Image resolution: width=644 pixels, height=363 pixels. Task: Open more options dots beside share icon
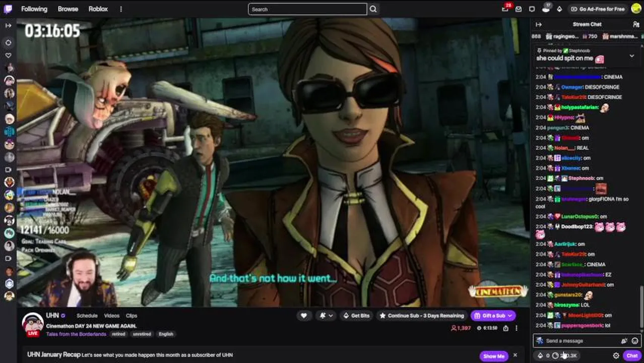click(x=516, y=328)
